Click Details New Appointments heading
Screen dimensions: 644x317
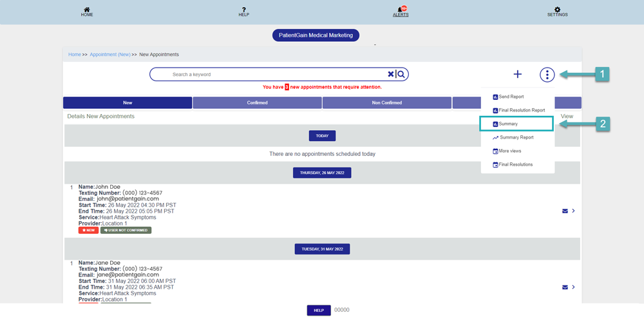pos(101,117)
